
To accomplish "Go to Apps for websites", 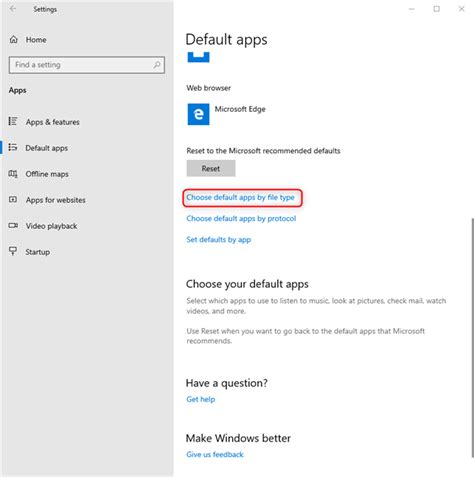I will pyautogui.click(x=56, y=200).
